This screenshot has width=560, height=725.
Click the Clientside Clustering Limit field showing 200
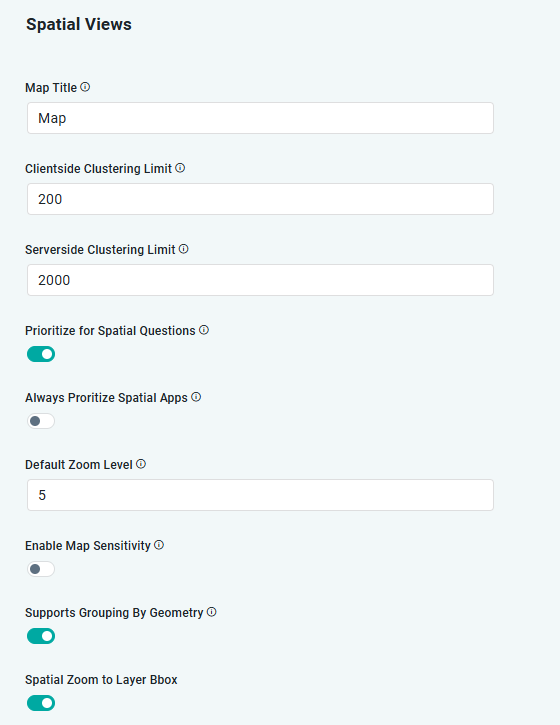point(260,199)
